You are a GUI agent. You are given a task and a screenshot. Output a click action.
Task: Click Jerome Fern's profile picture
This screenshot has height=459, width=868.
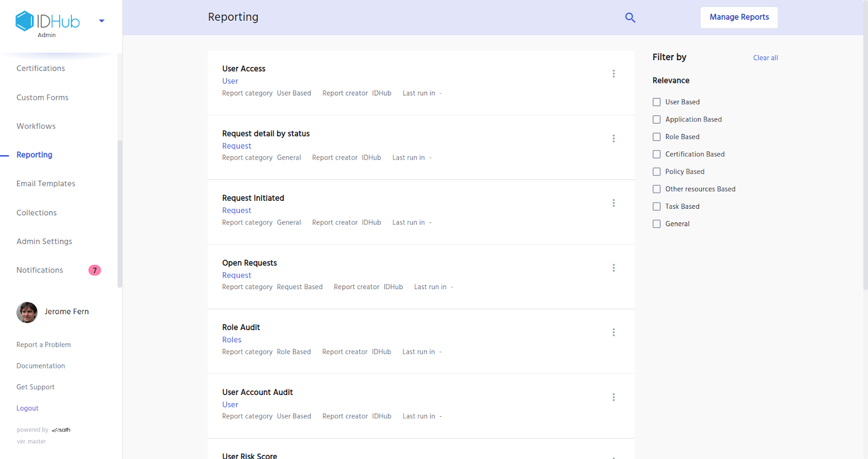click(27, 313)
